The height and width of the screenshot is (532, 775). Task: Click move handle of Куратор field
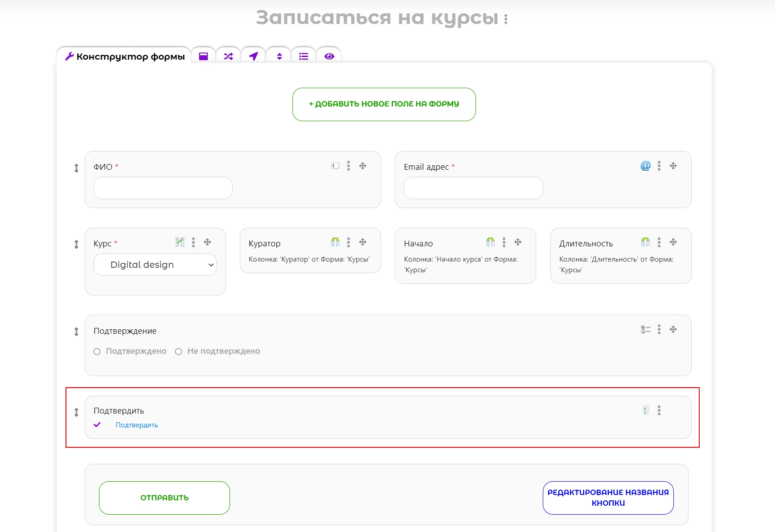point(363,242)
